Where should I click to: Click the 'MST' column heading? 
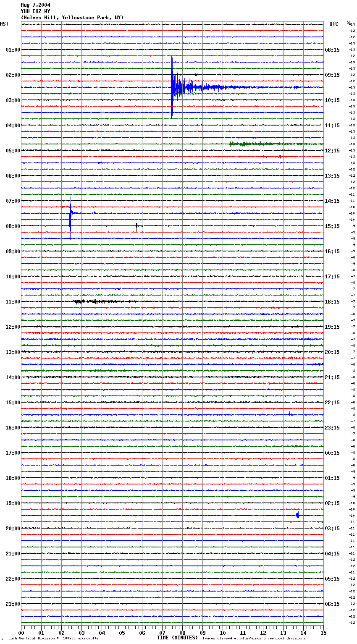4,24
